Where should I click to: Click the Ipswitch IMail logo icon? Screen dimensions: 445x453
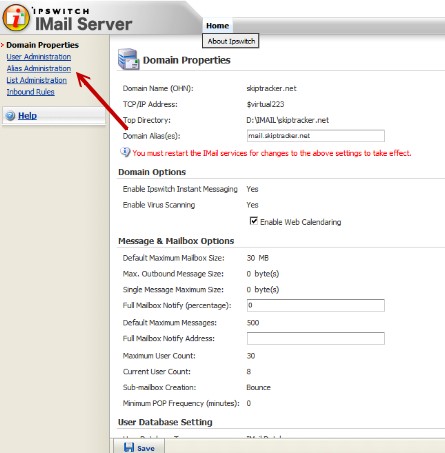16,17
